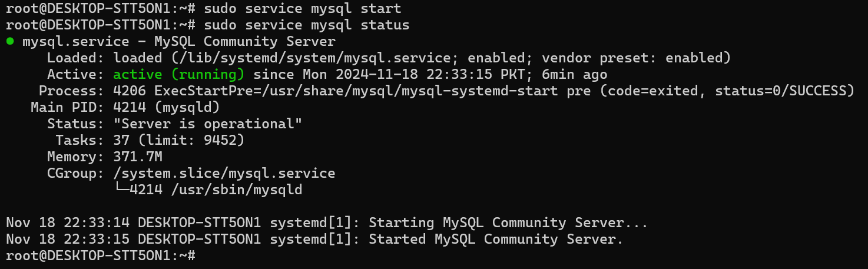The height and width of the screenshot is (269, 868).
Task: Click the empty prompt on the last line
Action: (x=200, y=256)
